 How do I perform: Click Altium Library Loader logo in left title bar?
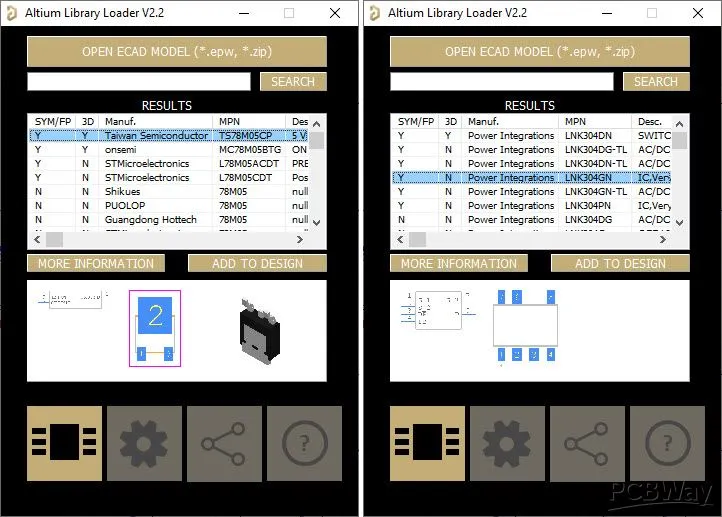click(x=12, y=13)
